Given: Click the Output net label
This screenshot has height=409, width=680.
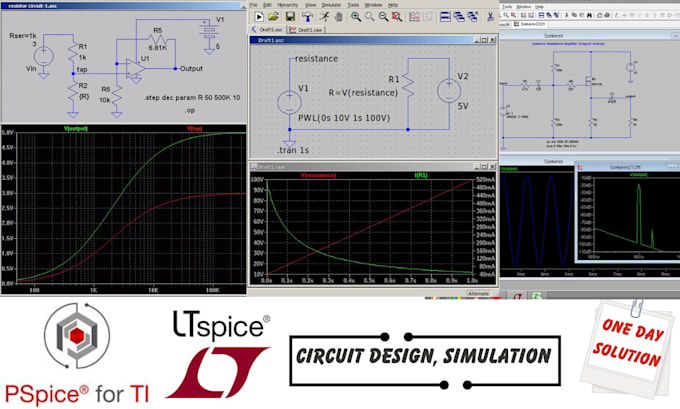Looking at the screenshot, I should click(191, 69).
